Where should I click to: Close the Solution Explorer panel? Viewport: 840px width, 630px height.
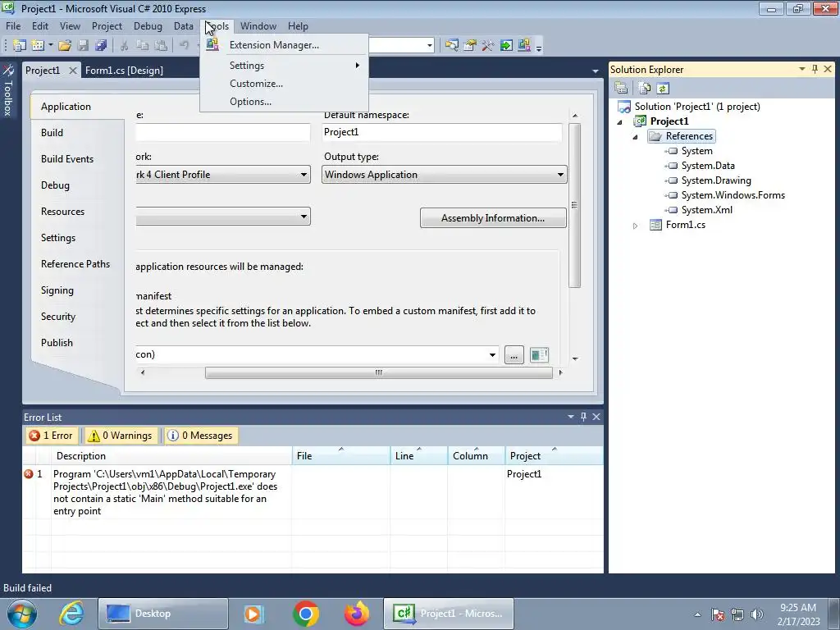[828, 69]
